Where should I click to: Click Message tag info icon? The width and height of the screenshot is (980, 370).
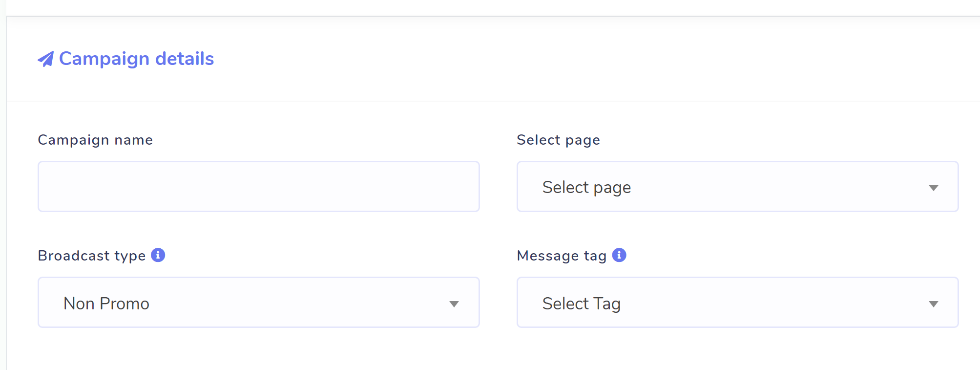[x=619, y=255]
